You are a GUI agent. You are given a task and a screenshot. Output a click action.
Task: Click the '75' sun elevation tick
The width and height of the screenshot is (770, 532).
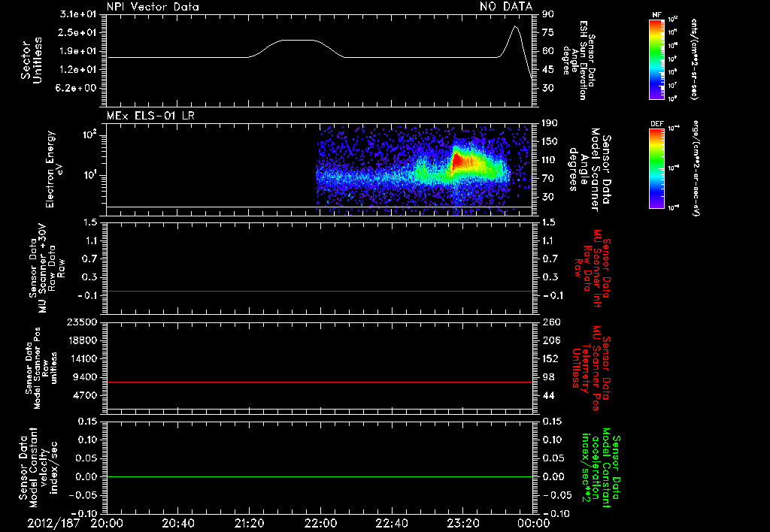pyautogui.click(x=548, y=32)
